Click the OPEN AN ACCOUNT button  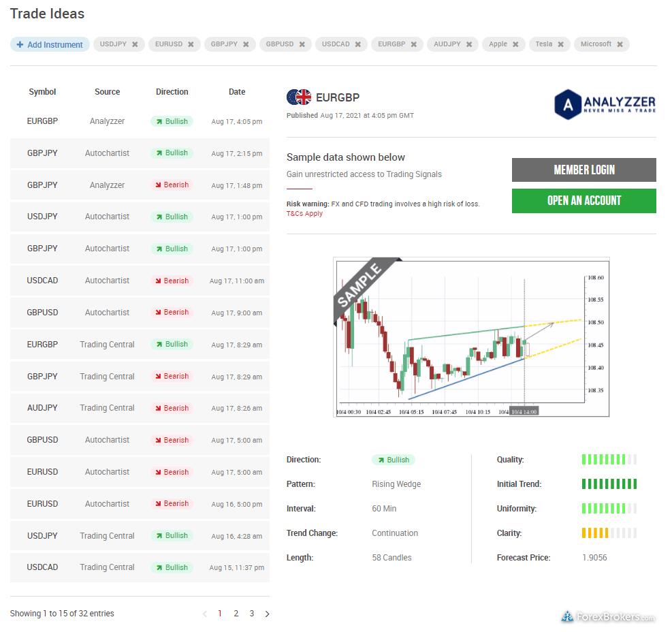(583, 201)
